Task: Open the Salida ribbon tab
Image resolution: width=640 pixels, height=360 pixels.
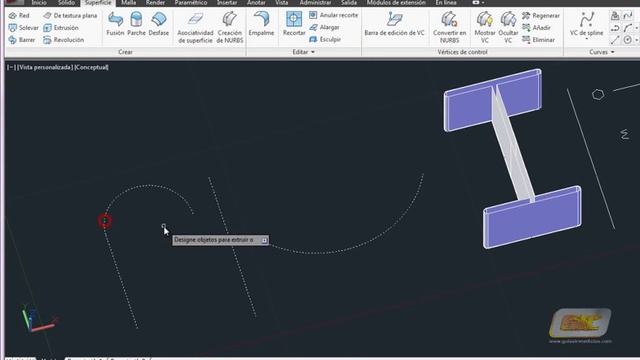Action: point(349,2)
